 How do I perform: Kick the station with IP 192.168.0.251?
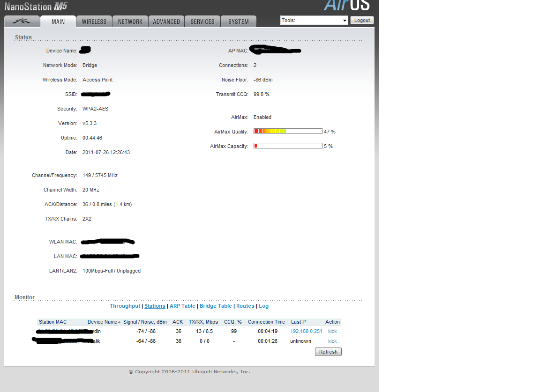(332, 331)
